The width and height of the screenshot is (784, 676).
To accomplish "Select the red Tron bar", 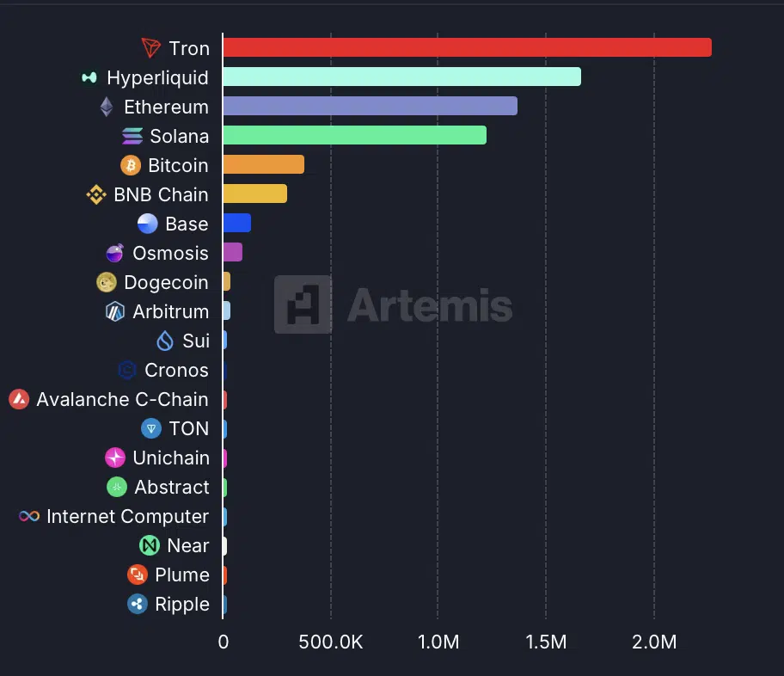I will [x=467, y=48].
